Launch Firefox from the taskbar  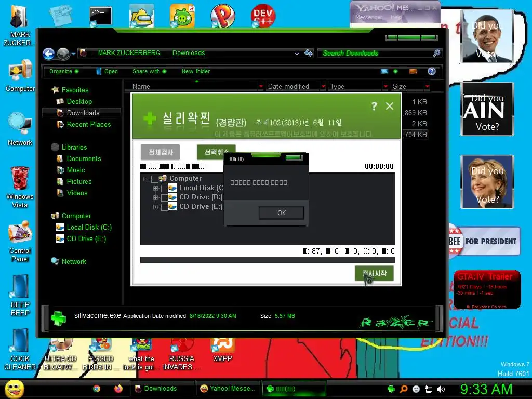pyautogui.click(x=118, y=389)
